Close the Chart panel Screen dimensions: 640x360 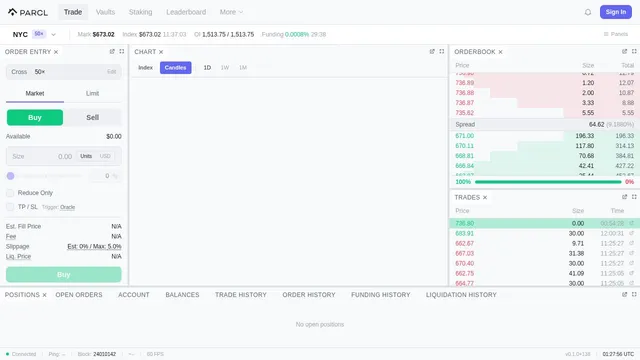coord(161,52)
